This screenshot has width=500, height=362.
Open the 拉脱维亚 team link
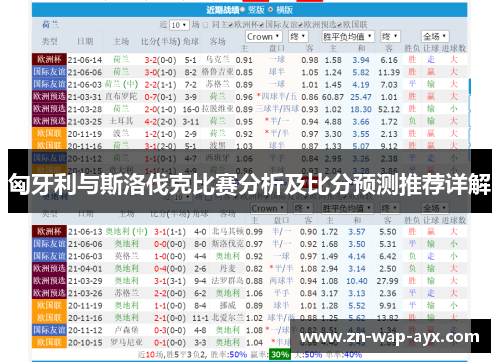point(217,109)
